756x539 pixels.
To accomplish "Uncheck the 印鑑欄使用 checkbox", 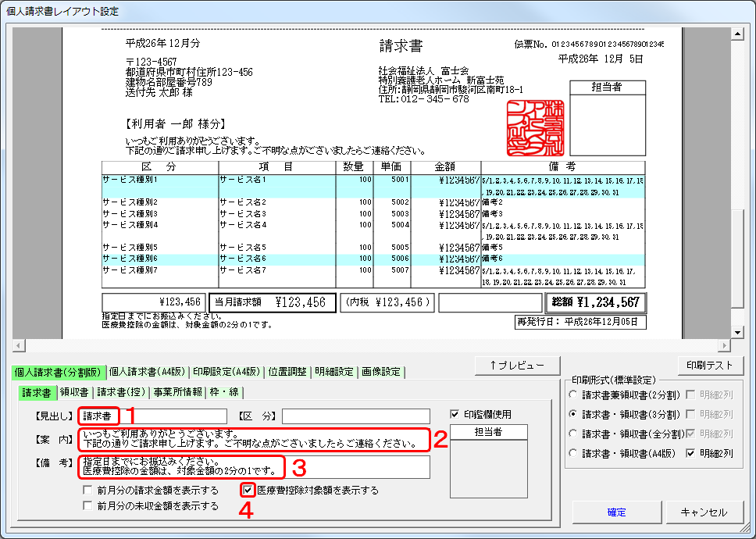I will (455, 415).
